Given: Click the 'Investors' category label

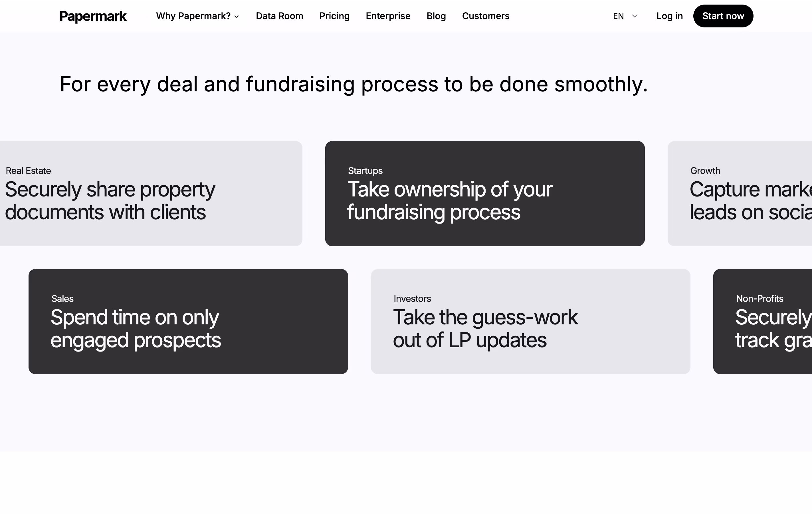Looking at the screenshot, I should pyautogui.click(x=412, y=299).
